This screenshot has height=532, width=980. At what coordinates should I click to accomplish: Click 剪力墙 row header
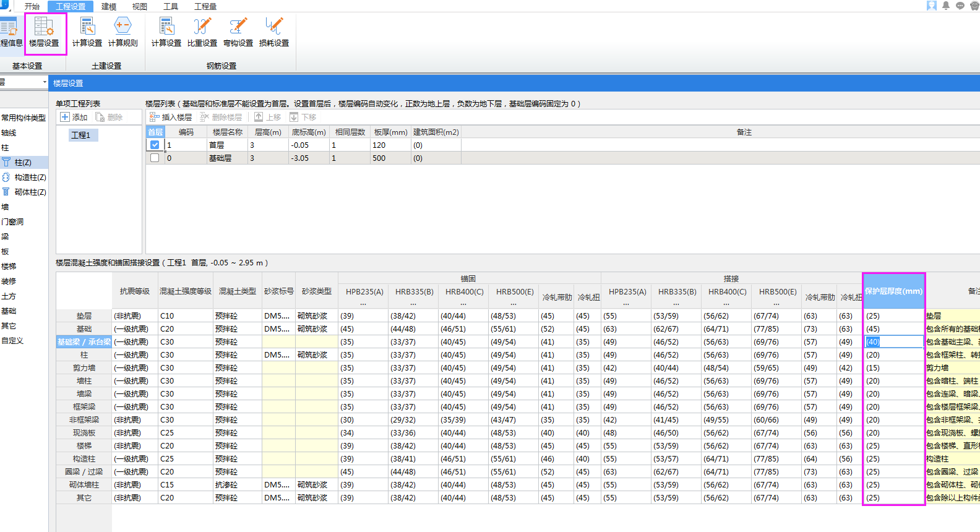coord(84,367)
